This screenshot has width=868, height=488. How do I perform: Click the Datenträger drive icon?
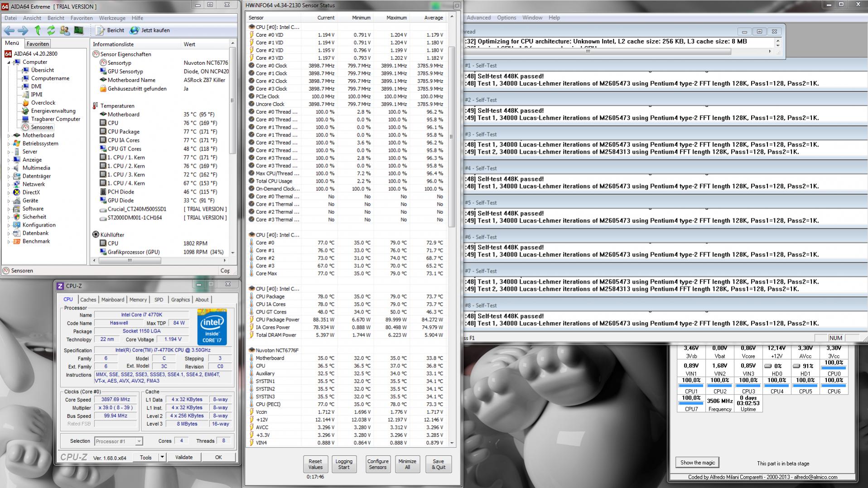coord(17,176)
